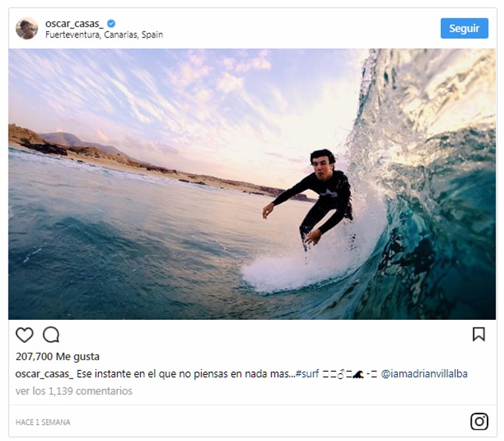Save the post with the bookmark icon

pos(479,334)
